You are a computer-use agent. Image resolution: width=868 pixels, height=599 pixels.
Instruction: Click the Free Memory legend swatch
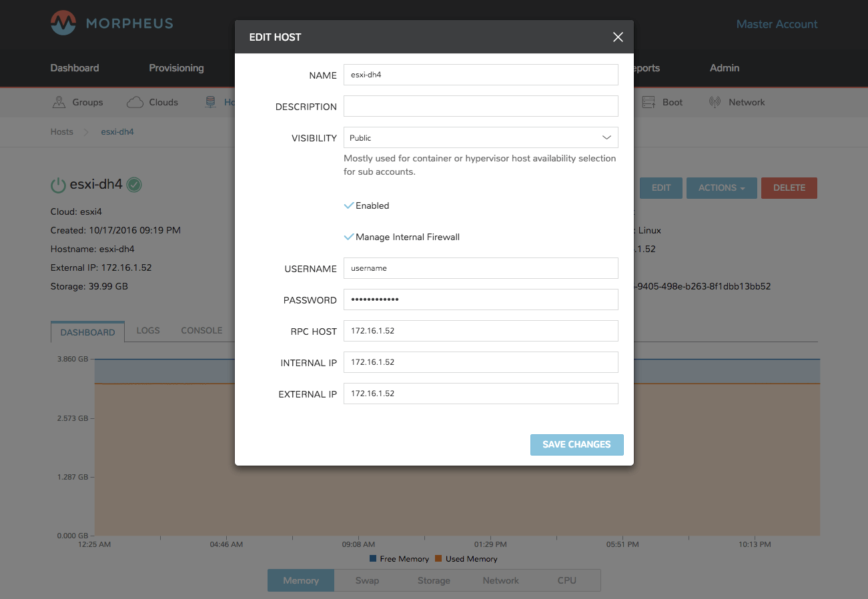(x=374, y=559)
